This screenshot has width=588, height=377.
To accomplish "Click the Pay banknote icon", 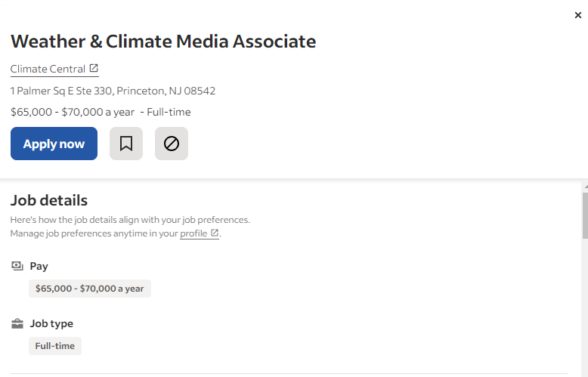I will 17,266.
